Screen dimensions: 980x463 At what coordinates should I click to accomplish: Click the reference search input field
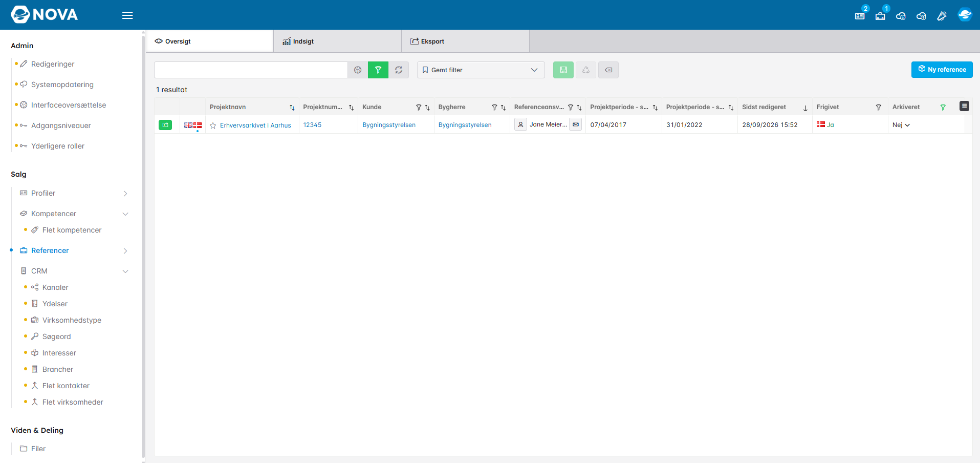click(x=251, y=70)
